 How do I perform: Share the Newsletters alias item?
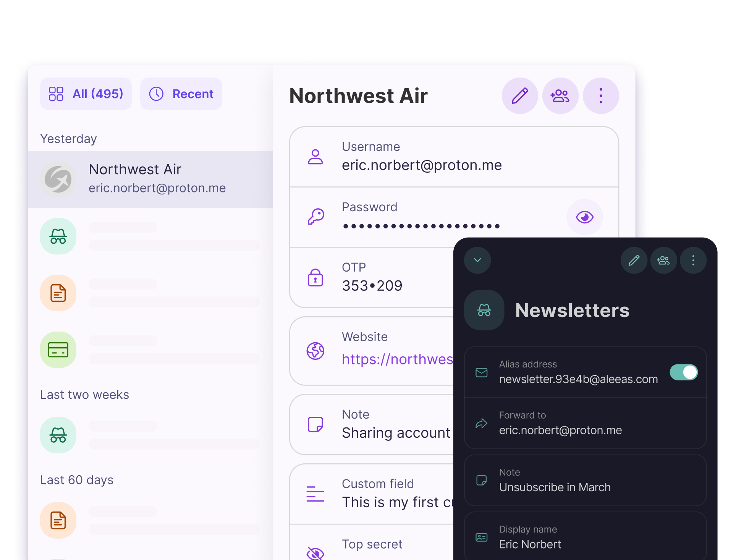pyautogui.click(x=663, y=260)
